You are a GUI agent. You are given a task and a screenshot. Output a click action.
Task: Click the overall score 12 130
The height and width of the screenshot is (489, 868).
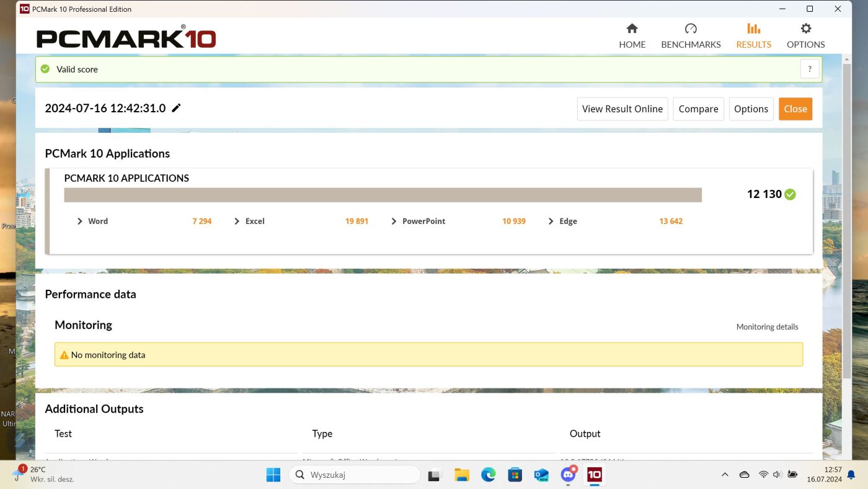click(764, 194)
